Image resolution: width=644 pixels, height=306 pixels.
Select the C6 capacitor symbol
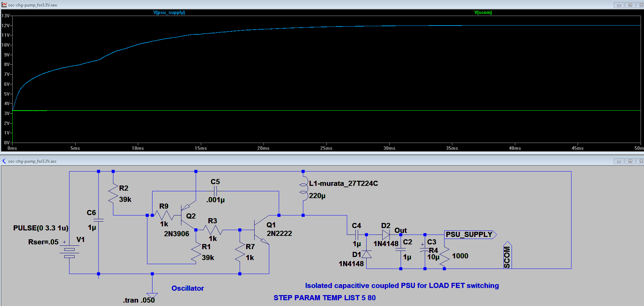point(98,221)
